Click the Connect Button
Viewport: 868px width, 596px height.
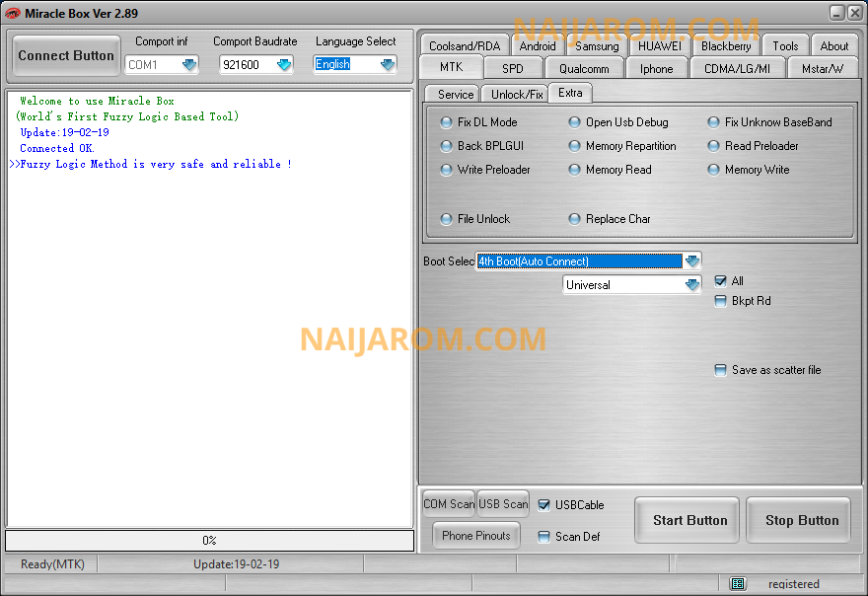[x=66, y=56]
